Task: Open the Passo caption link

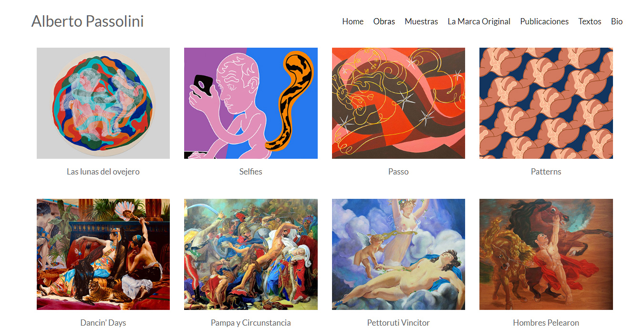Action: pos(398,172)
